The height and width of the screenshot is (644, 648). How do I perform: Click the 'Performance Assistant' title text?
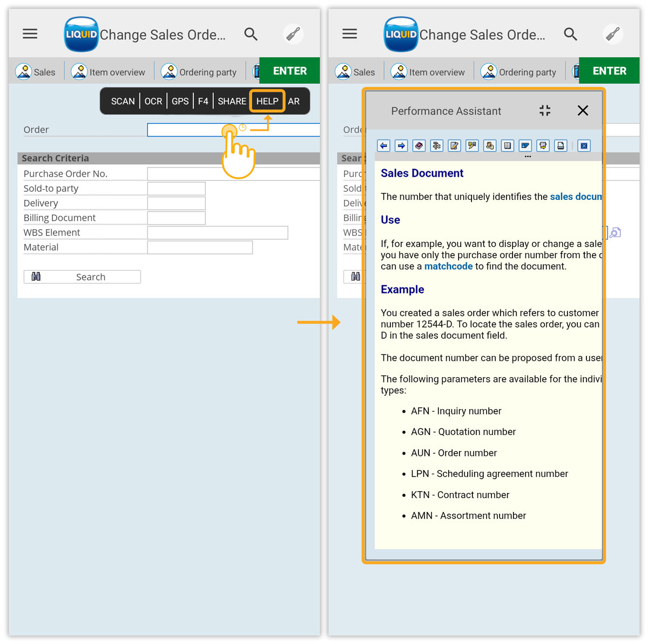click(446, 111)
